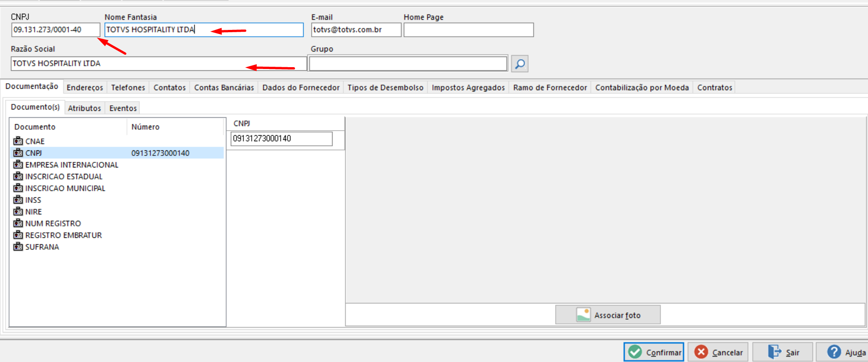Select the INSS row text

click(x=33, y=200)
